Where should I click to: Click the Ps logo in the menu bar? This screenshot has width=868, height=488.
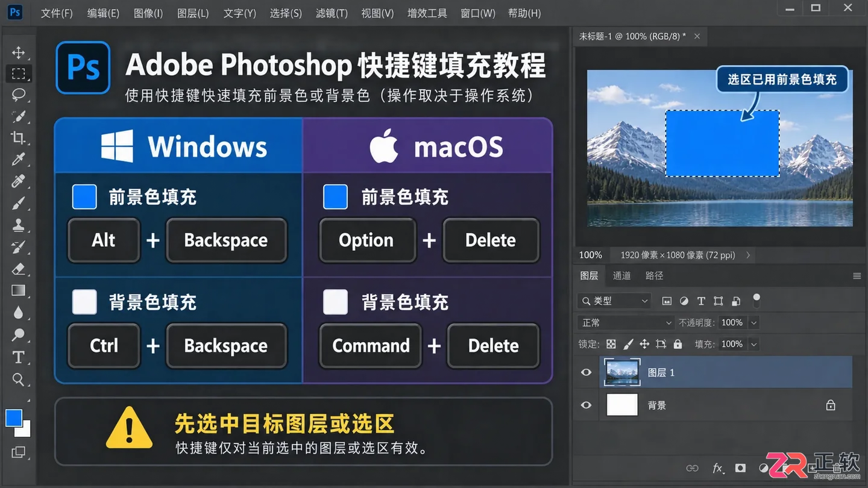16,12
